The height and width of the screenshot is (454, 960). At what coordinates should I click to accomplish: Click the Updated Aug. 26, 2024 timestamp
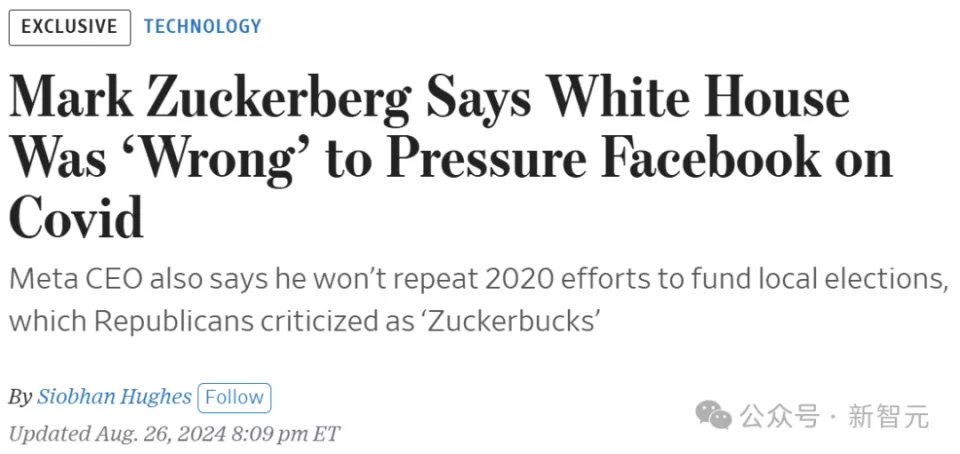(x=173, y=434)
